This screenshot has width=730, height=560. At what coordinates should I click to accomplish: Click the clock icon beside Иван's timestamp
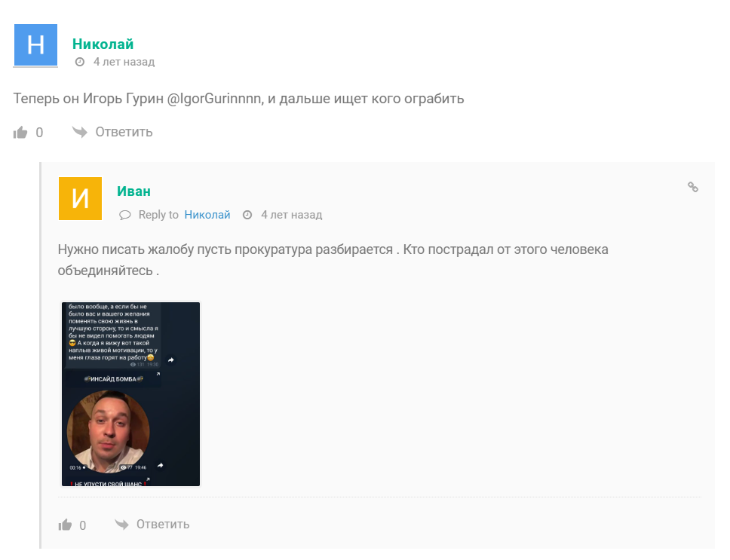[248, 214]
